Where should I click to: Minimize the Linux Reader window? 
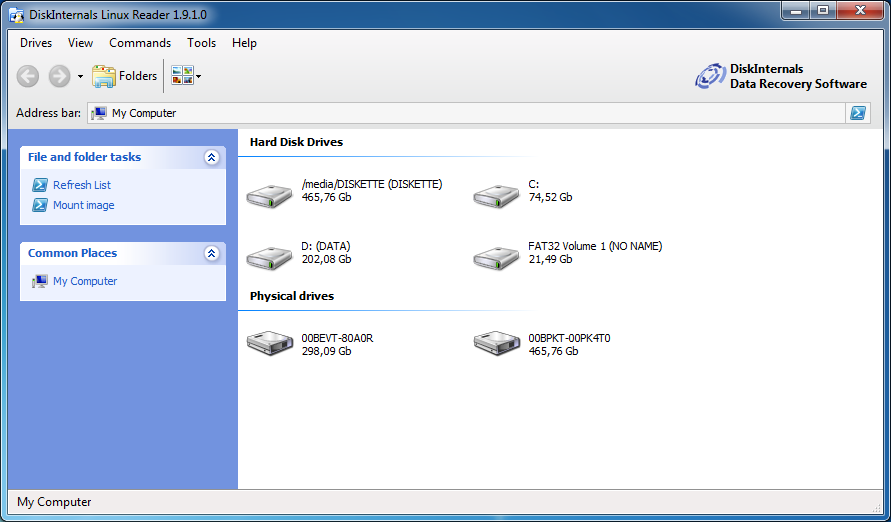point(796,11)
